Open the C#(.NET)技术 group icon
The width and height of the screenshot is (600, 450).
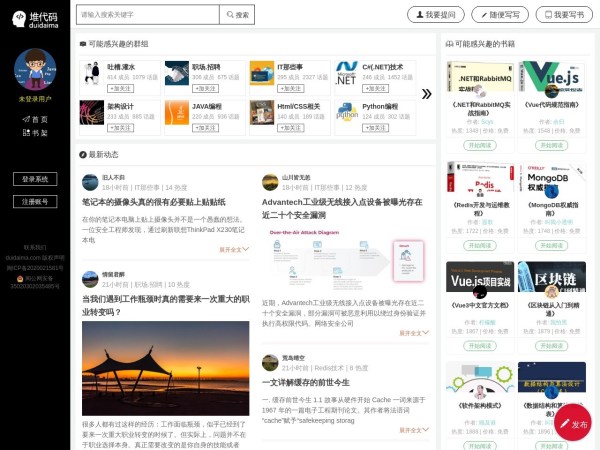(x=347, y=73)
